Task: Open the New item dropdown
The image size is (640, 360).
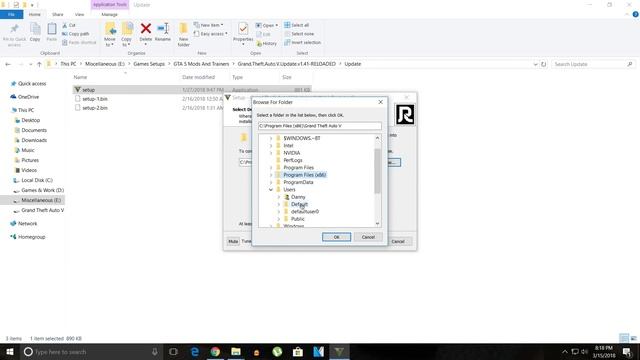Action: tap(209, 25)
